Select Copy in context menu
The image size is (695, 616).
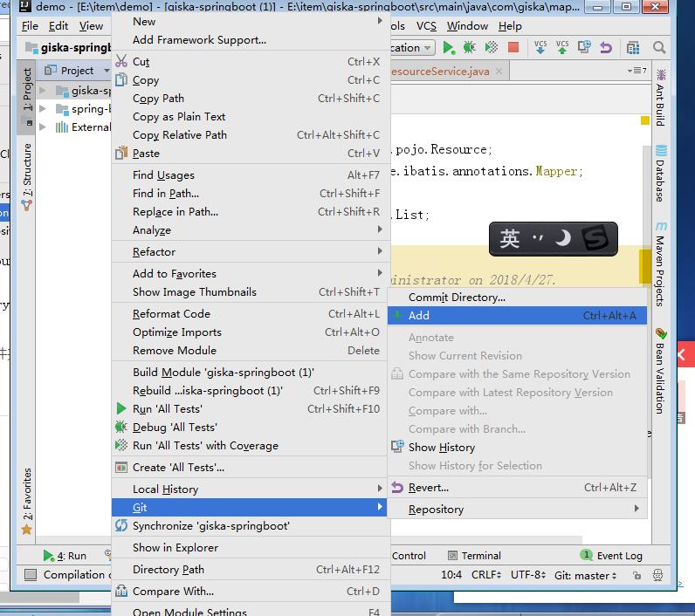click(251, 80)
